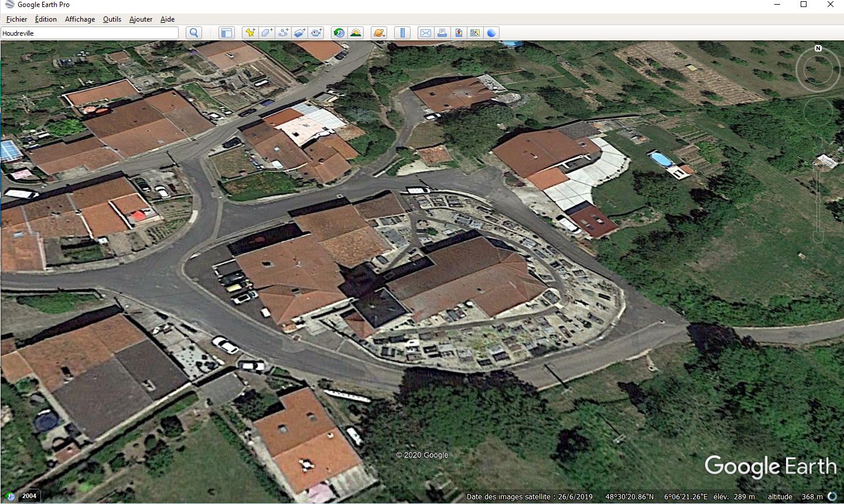This screenshot has height=504, width=844.
Task: Open the Outils menu
Action: 112,19
